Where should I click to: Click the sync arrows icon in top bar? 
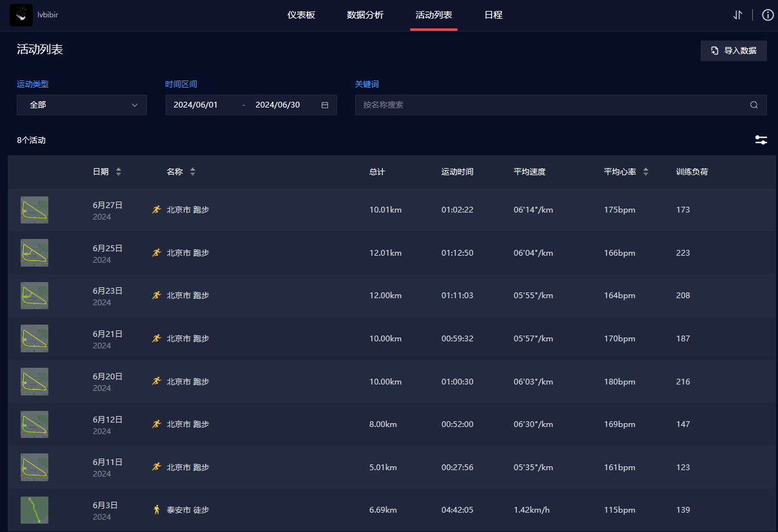(x=737, y=15)
